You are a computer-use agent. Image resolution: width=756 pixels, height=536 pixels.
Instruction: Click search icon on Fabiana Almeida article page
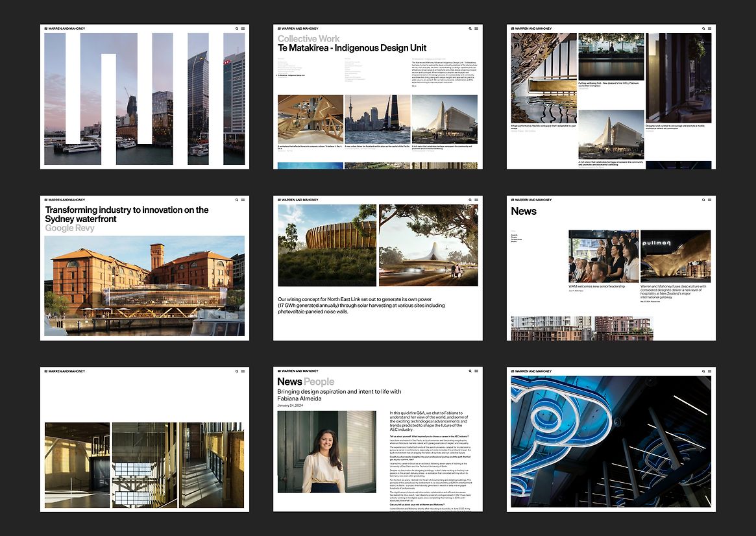tap(470, 371)
